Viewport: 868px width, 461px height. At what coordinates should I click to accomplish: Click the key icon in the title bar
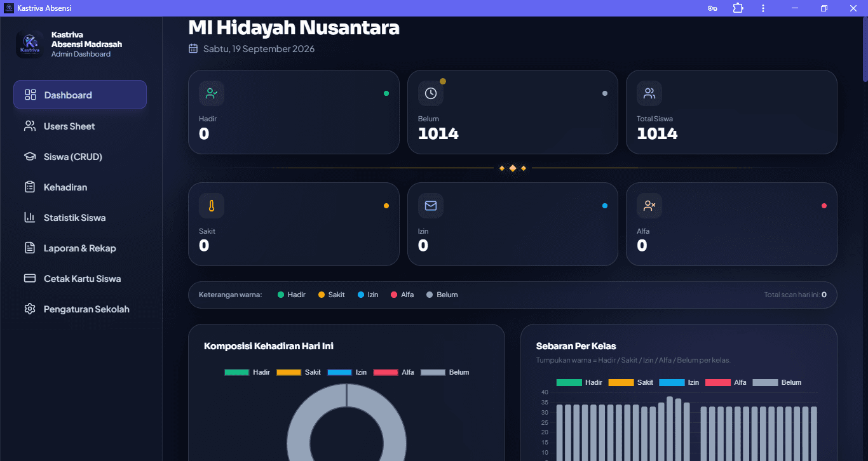click(712, 8)
